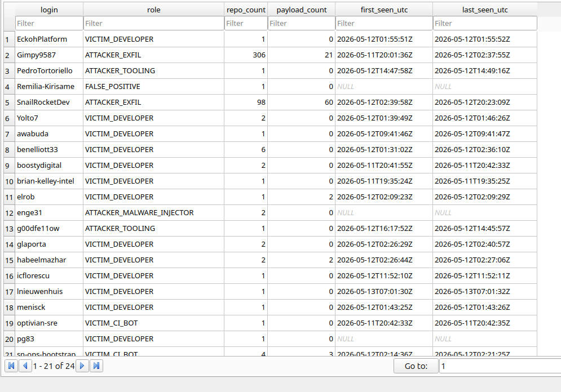This screenshot has width=561, height=392.
Task: Go to the previous page of records
Action: [25, 366]
